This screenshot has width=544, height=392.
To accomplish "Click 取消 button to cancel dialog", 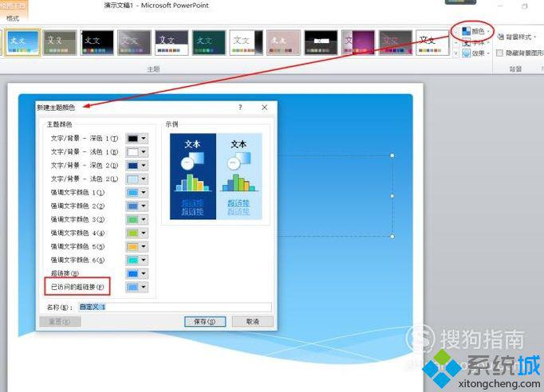I will 253,321.
